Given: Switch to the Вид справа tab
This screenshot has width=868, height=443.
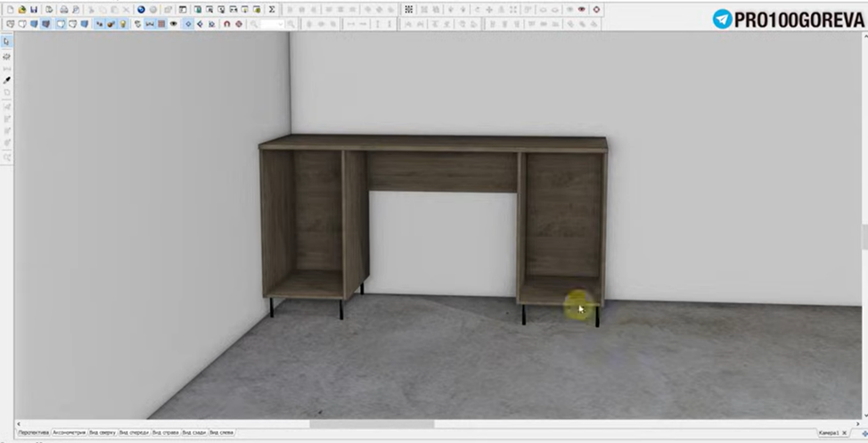Looking at the screenshot, I should point(166,432).
